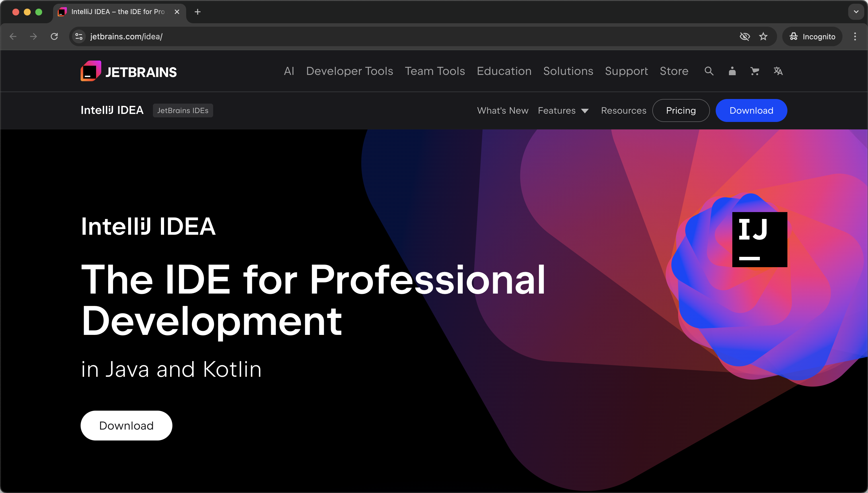Open the AI menu
The width and height of the screenshot is (868, 493).
pos(289,71)
